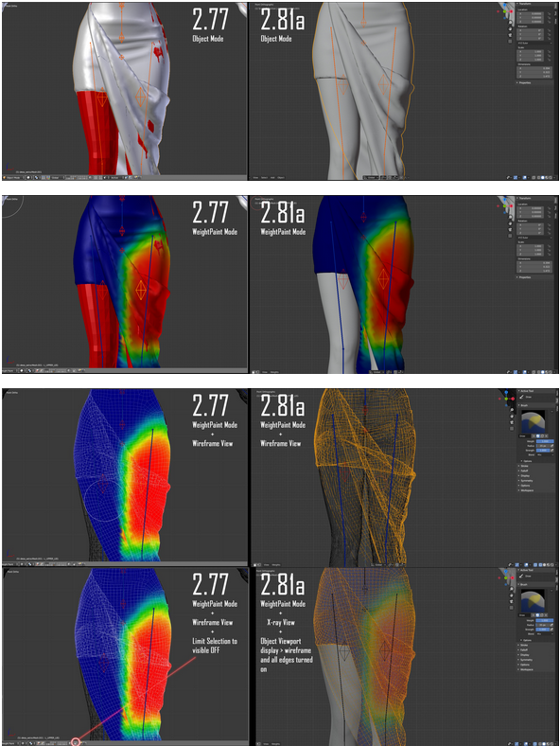Open the Global orientation dropdown in 2.77 Object Mode header
The image size is (560, 746).
[x=58, y=177]
